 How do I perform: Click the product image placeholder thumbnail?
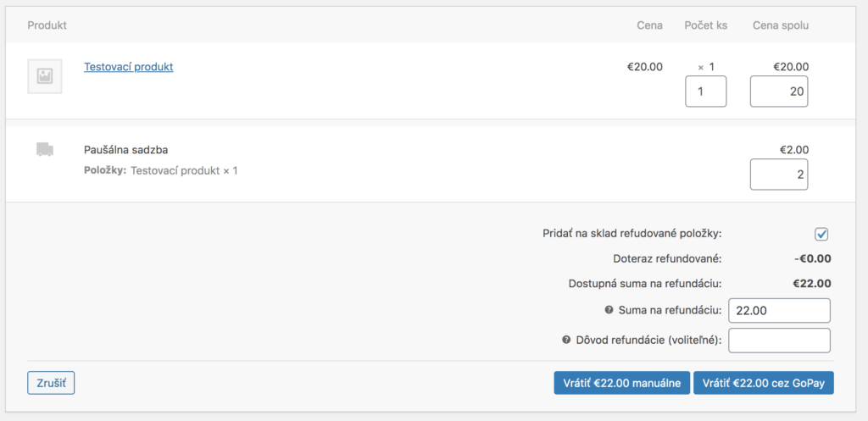pos(44,76)
